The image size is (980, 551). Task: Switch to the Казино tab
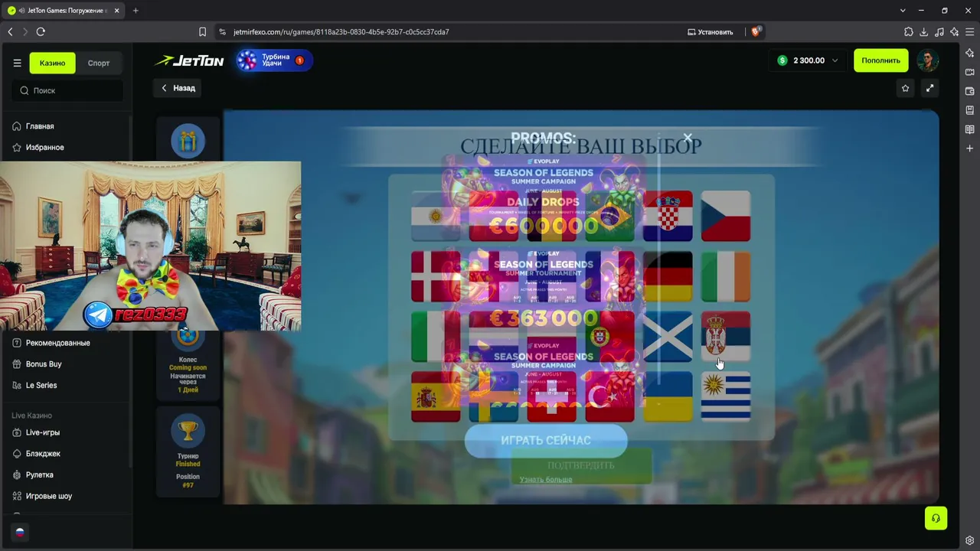click(52, 63)
